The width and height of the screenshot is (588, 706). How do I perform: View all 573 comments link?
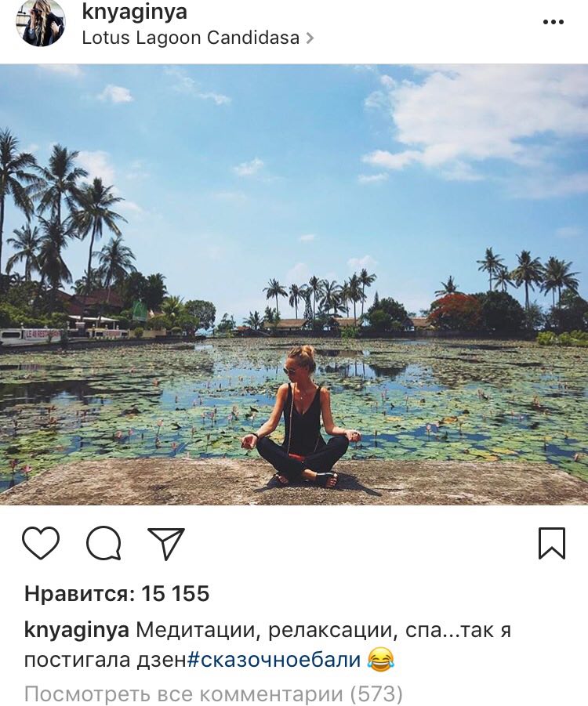(x=213, y=693)
